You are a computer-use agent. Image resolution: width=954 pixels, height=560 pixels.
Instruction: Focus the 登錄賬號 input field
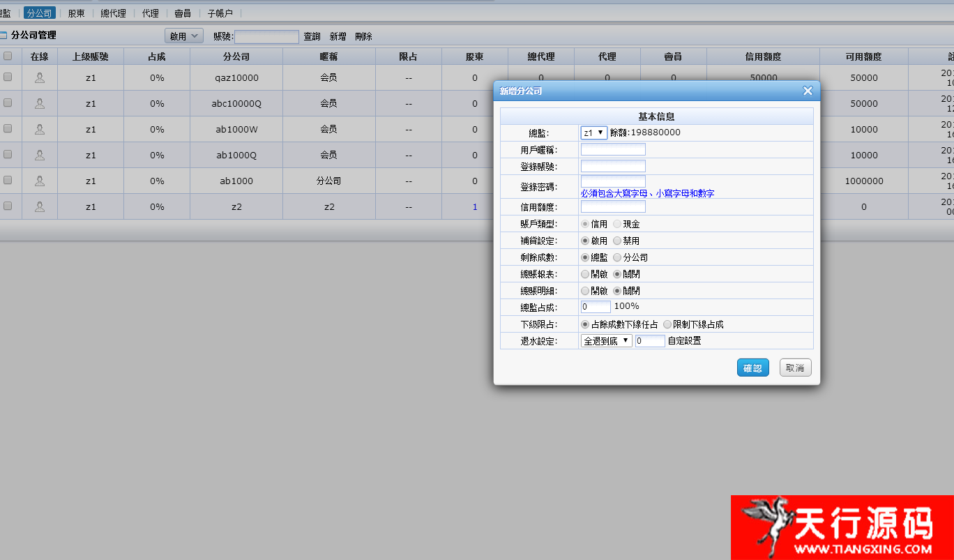point(613,166)
